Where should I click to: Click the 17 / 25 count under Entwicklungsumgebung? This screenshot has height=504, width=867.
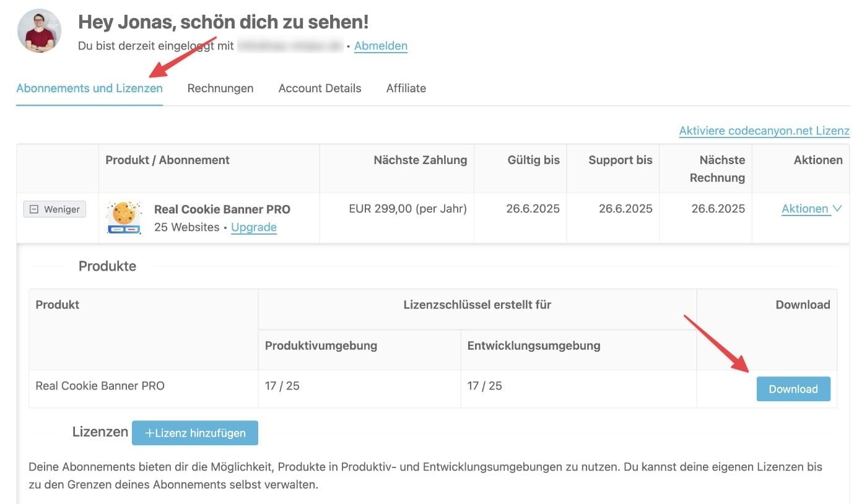[484, 386]
